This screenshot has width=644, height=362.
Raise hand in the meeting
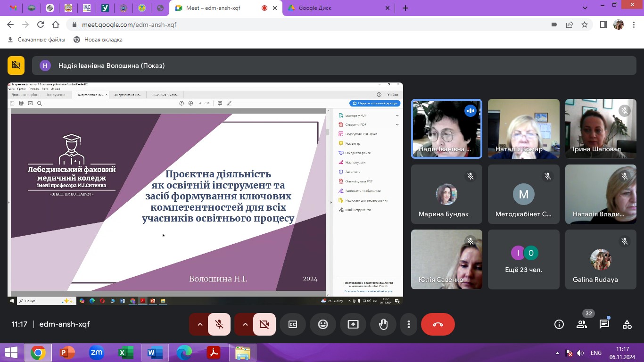pos(383,324)
